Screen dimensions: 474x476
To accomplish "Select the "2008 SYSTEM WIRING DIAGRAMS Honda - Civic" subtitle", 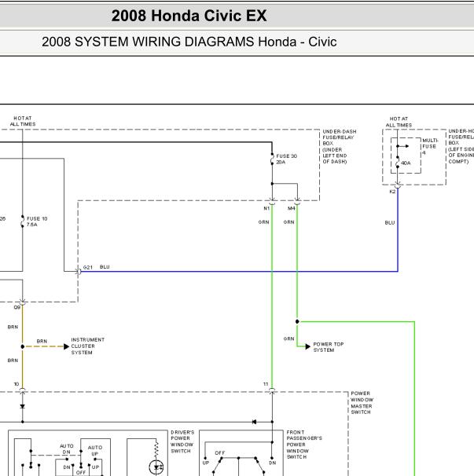I will tap(189, 42).
